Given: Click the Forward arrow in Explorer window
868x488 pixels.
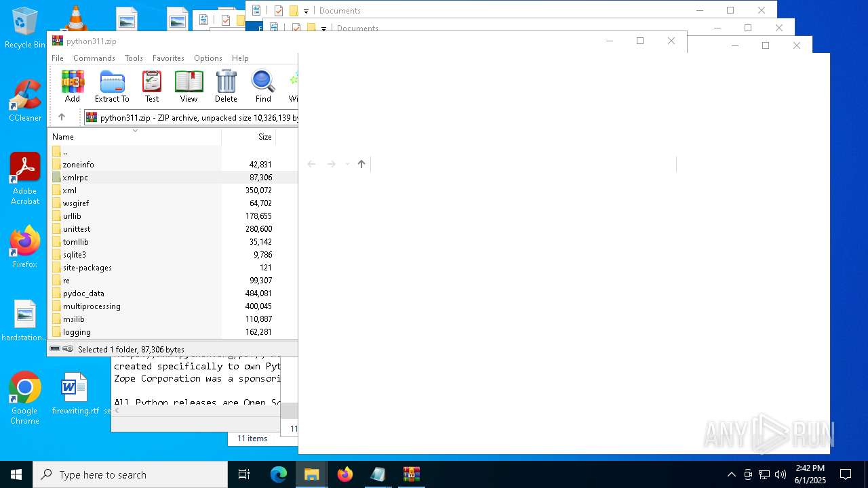Looking at the screenshot, I should pos(332,164).
